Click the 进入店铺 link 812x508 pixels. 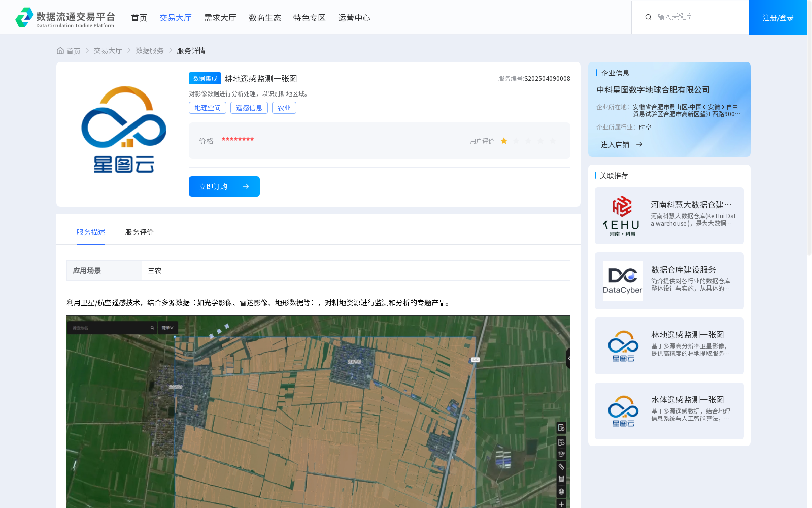[x=615, y=145]
